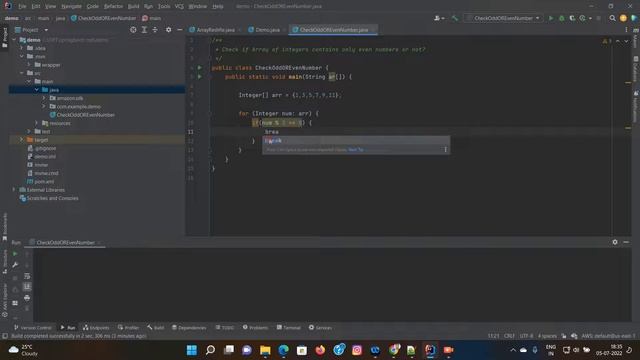Screen dimensions: 640x360
Task: Click the Print icon in Run panel
Action: coord(27,298)
